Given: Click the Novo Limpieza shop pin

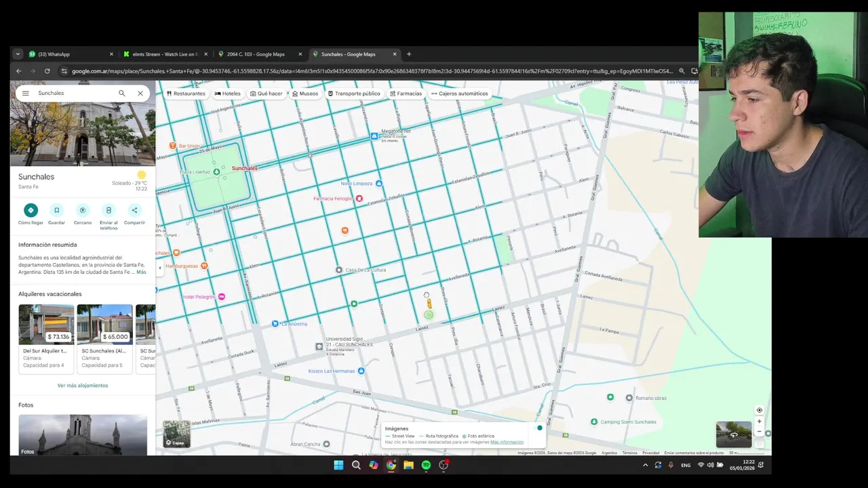Looking at the screenshot, I should [x=379, y=184].
